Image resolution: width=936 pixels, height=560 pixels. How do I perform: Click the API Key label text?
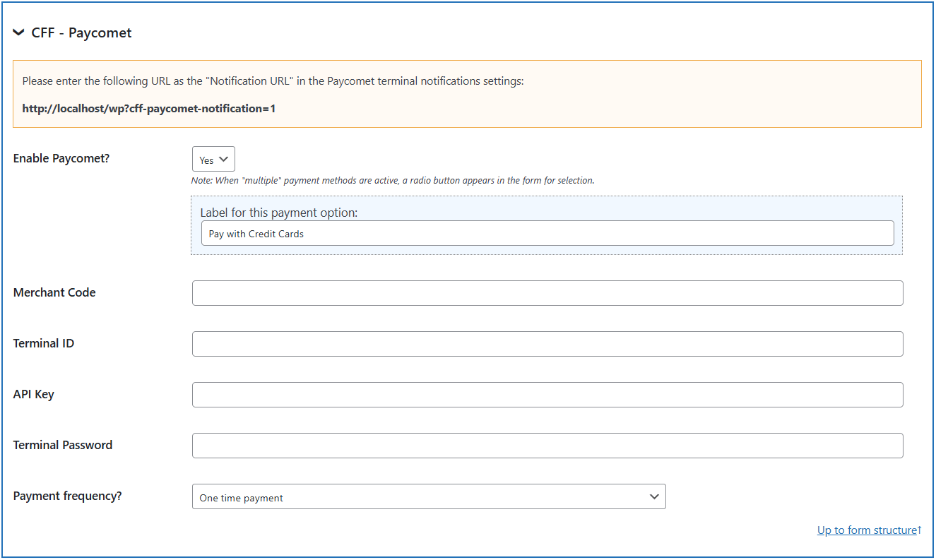point(34,394)
